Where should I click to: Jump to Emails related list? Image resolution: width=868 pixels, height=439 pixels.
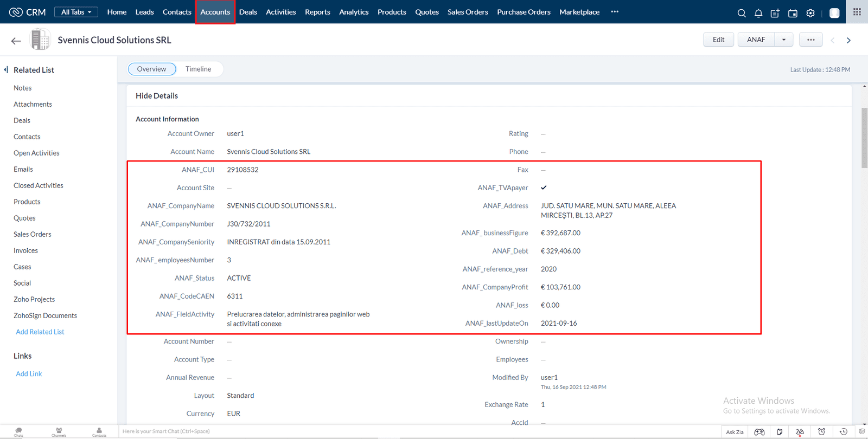23,169
